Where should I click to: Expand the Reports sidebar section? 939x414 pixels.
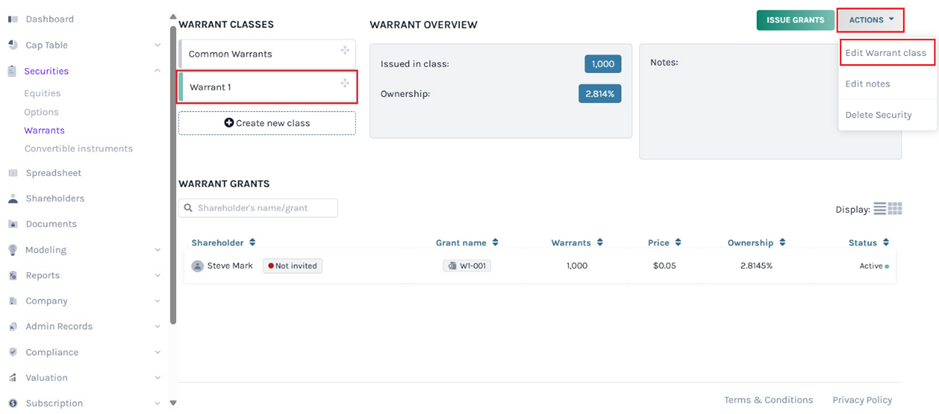157,275
